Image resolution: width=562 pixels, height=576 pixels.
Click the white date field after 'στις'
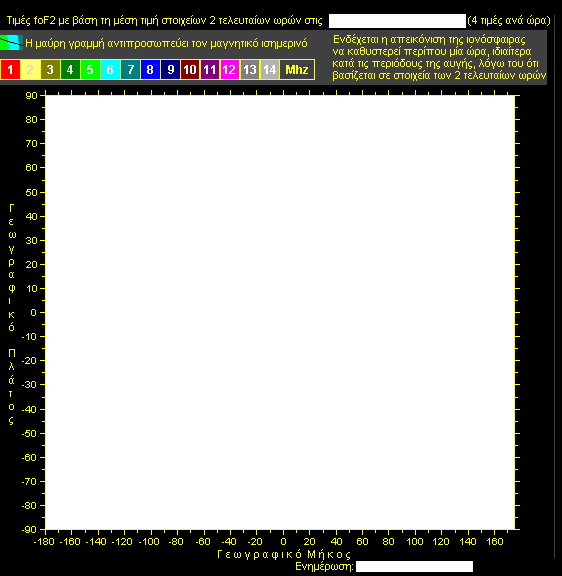coord(397,21)
